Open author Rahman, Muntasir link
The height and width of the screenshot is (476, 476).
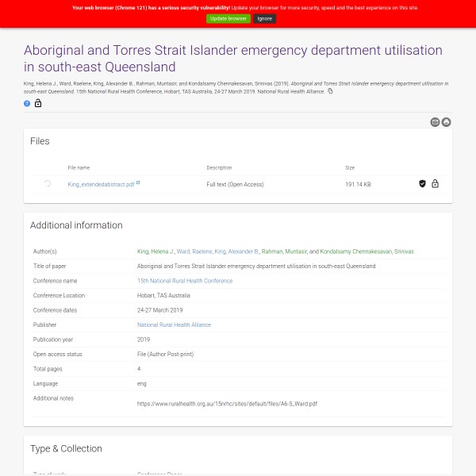[284, 251]
